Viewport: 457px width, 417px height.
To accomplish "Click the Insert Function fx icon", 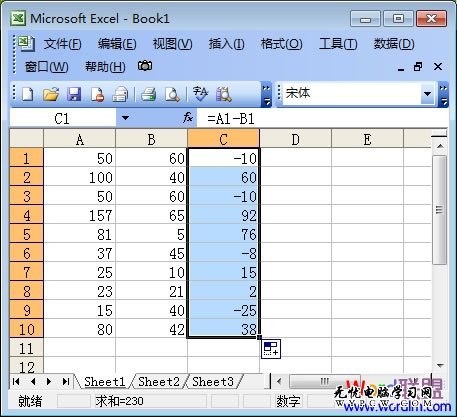I will 188,118.
